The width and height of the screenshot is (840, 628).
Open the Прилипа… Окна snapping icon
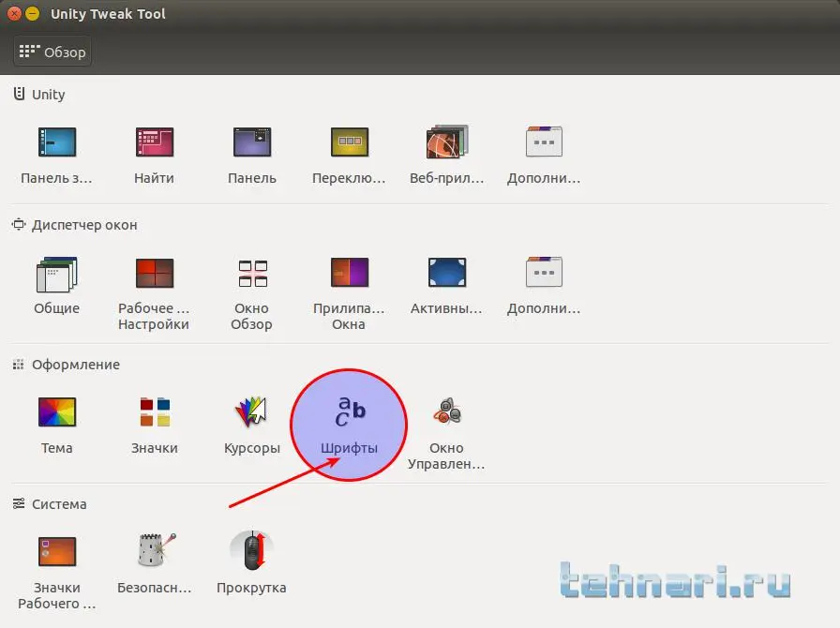350,273
